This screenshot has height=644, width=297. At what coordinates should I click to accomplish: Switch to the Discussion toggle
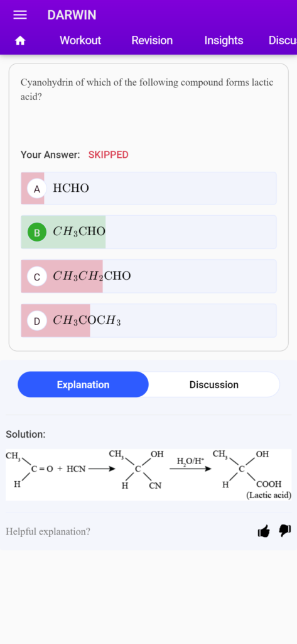tap(213, 384)
